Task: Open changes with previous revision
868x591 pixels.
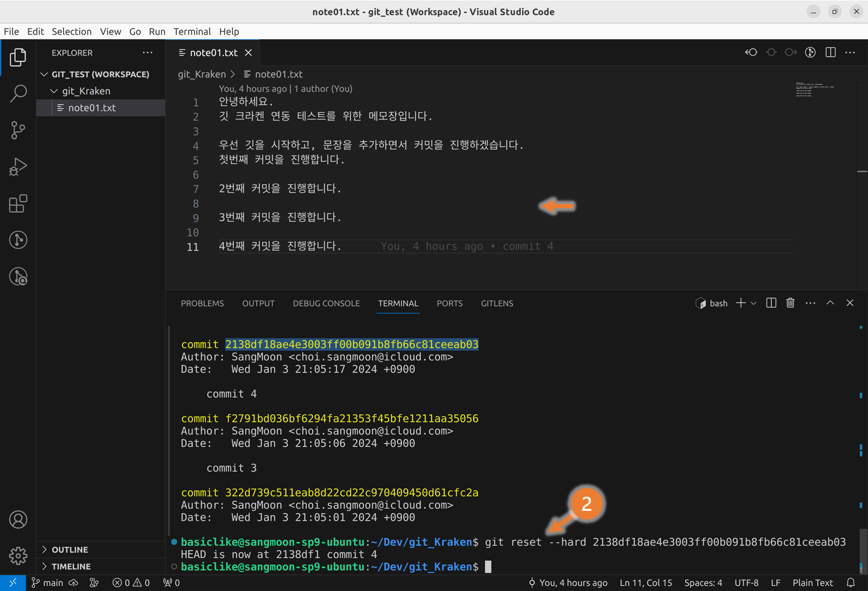Action: tap(752, 52)
